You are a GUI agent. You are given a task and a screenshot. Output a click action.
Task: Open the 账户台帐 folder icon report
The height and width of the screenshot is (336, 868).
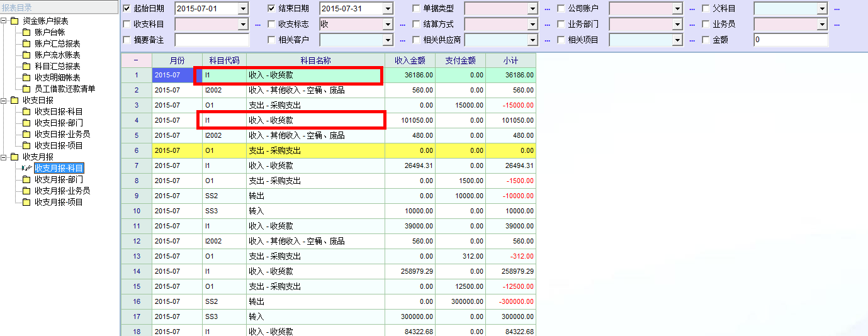(x=26, y=33)
